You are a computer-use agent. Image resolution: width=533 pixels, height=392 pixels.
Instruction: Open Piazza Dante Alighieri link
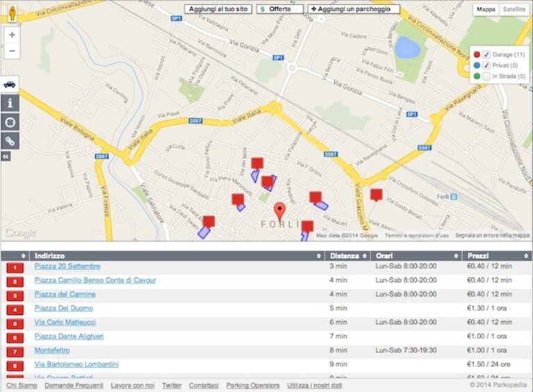pos(69,336)
